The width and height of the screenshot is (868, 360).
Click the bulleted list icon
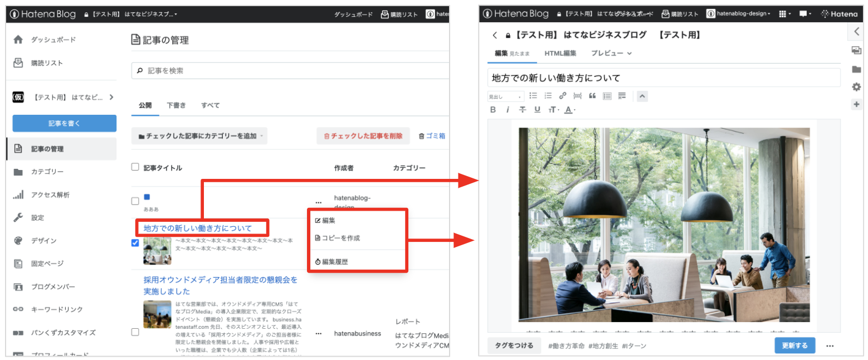point(533,96)
